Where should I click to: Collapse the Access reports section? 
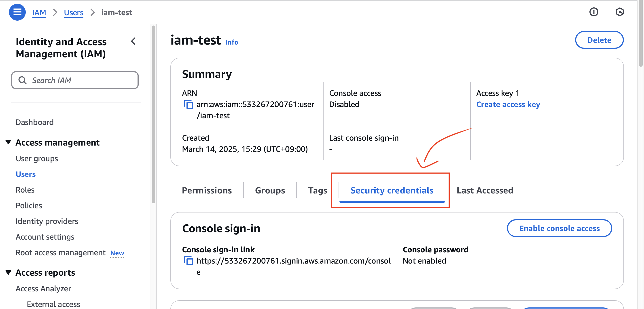[8, 272]
